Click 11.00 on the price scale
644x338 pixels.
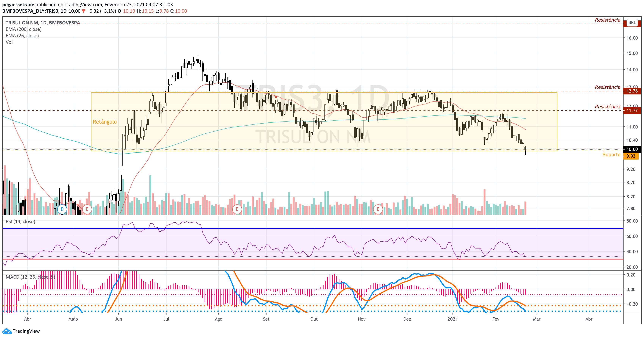point(632,127)
